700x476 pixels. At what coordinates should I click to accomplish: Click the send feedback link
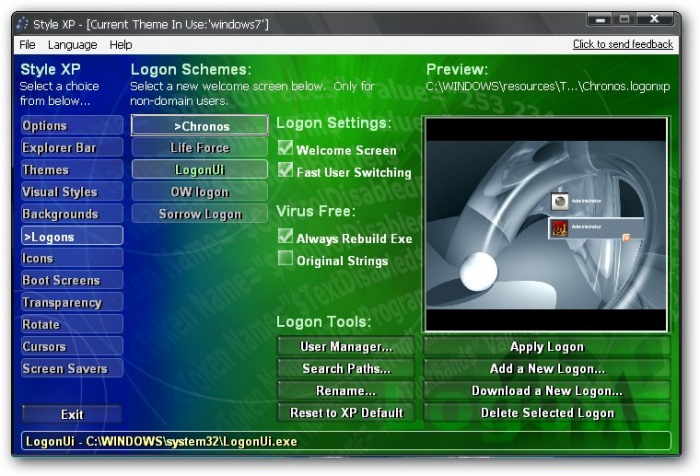coord(623,44)
